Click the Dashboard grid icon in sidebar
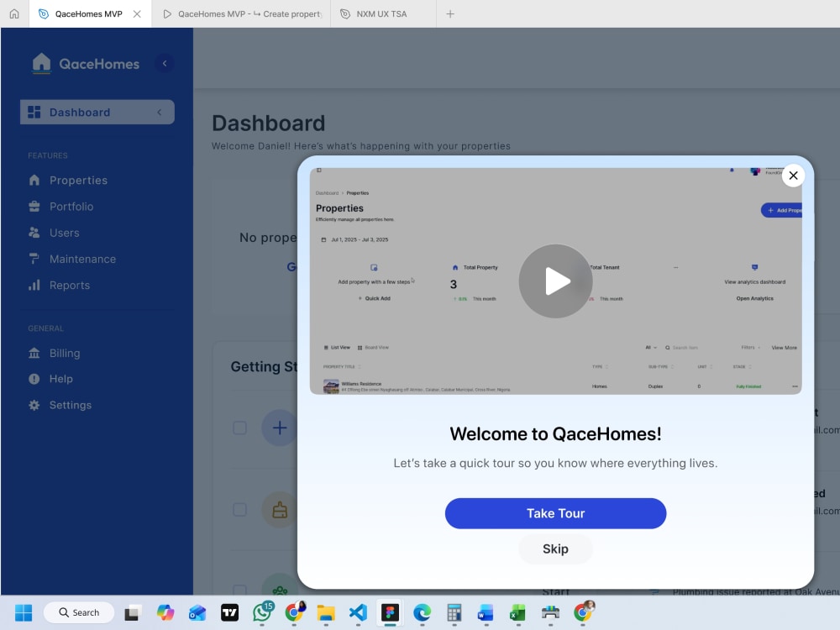This screenshot has width=840, height=630. coord(34,112)
